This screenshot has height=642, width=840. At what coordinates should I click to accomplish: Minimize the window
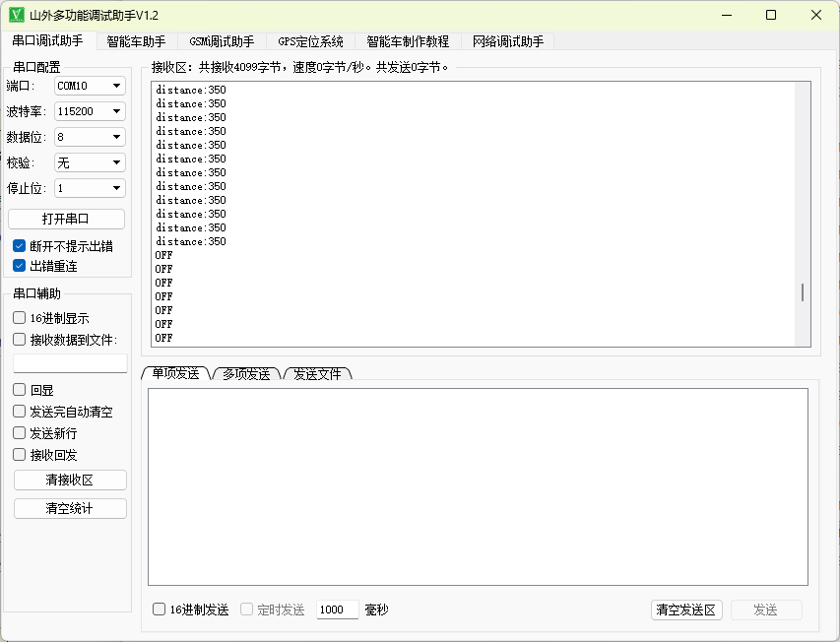coord(727,15)
